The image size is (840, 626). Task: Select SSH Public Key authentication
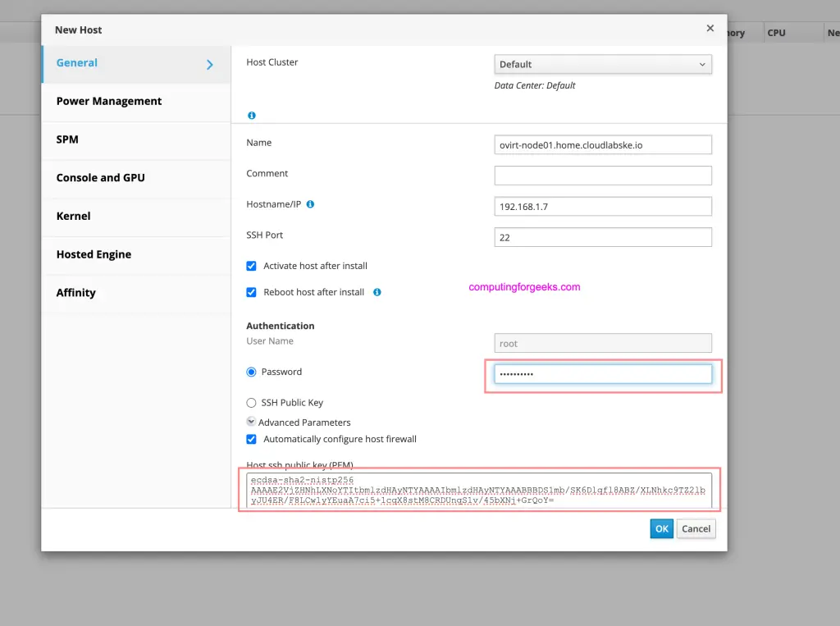coord(251,403)
